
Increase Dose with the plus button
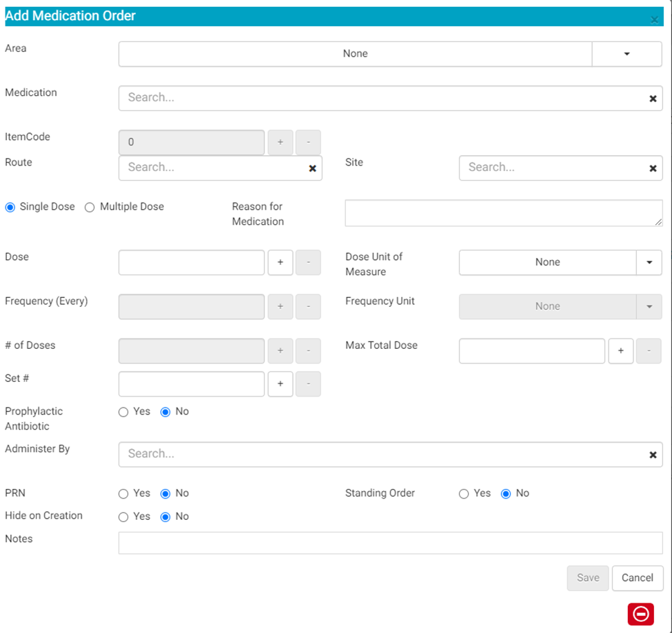281,263
